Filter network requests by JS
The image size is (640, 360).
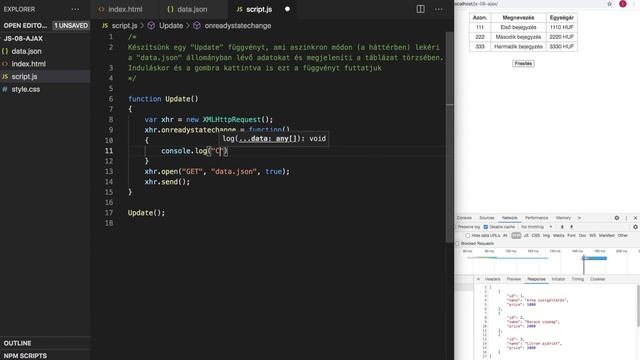(526, 236)
